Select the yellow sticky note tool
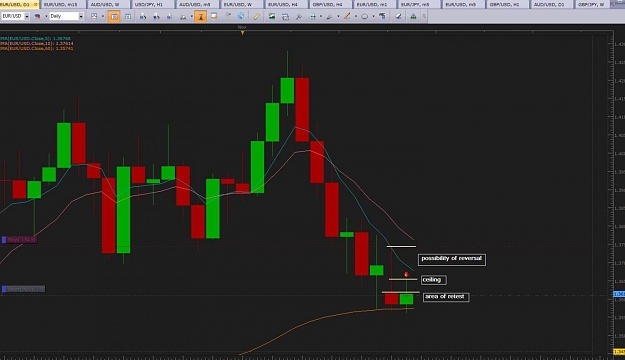The image size is (625, 360). tap(214, 16)
